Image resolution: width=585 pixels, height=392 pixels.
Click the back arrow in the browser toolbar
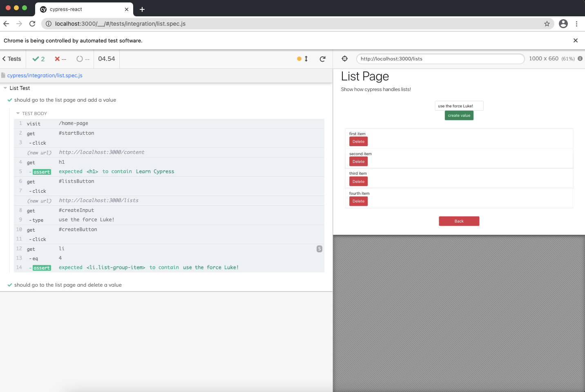point(6,24)
